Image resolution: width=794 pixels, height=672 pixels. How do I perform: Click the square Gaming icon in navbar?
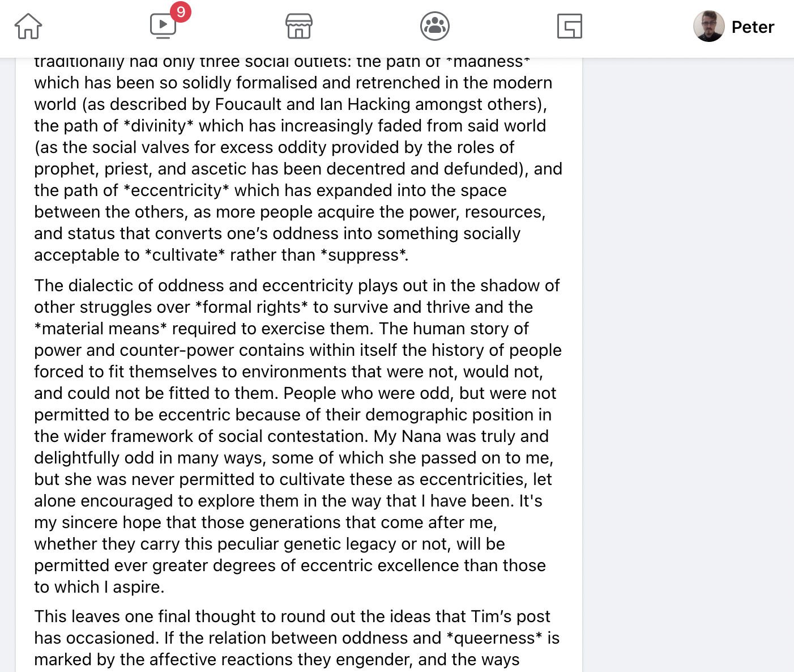click(569, 27)
